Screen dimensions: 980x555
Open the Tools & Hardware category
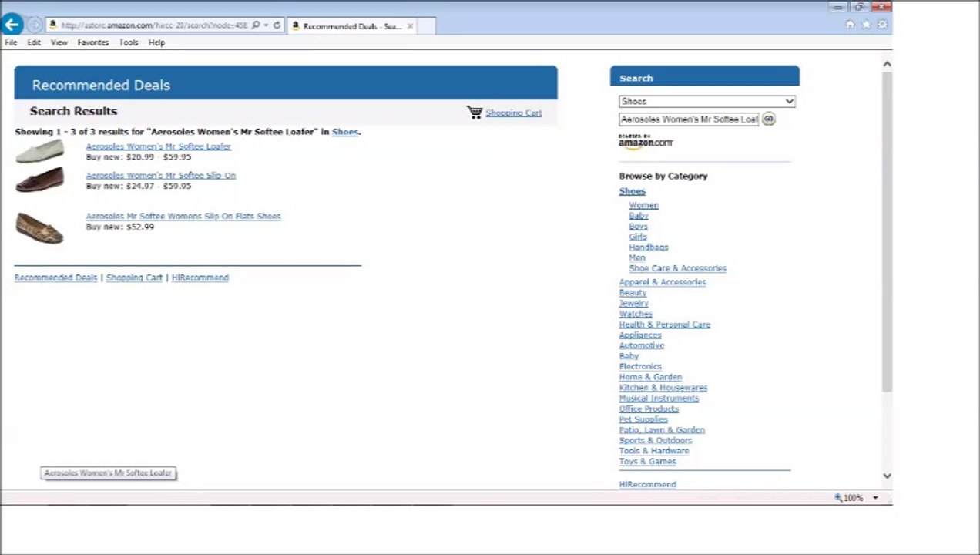pyautogui.click(x=654, y=451)
